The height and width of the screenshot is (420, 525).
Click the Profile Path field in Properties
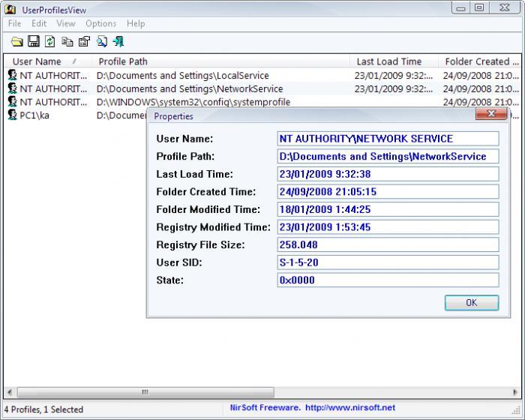pyautogui.click(x=388, y=157)
